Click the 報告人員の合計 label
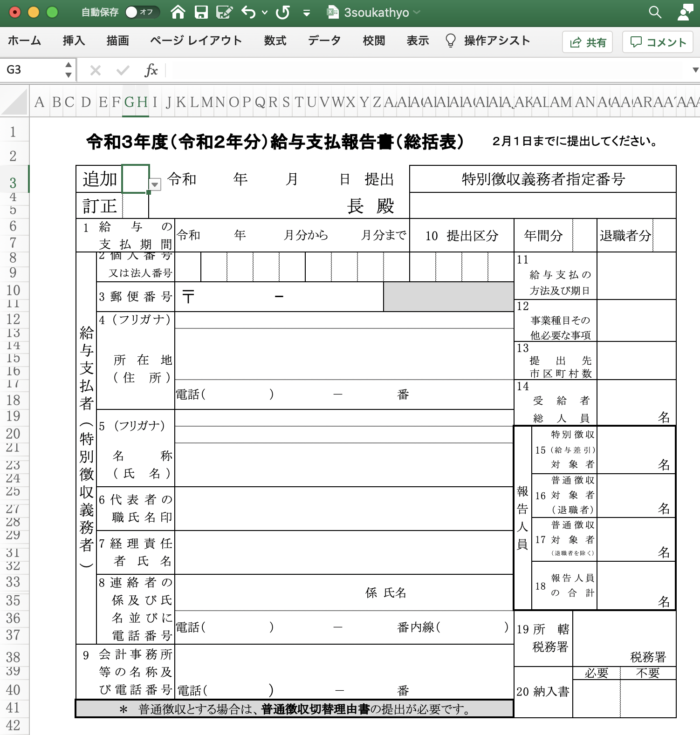Screen dimensions: 700x735 coord(564,585)
